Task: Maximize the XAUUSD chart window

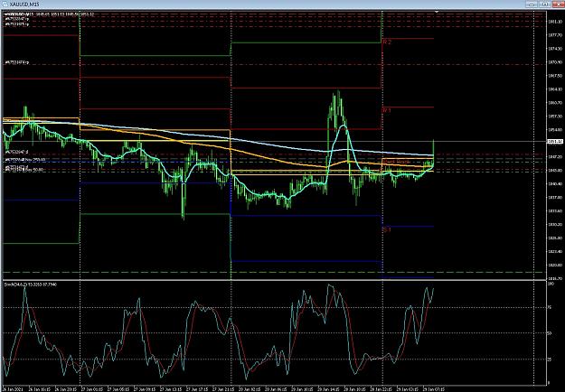Action: tap(545, 4)
